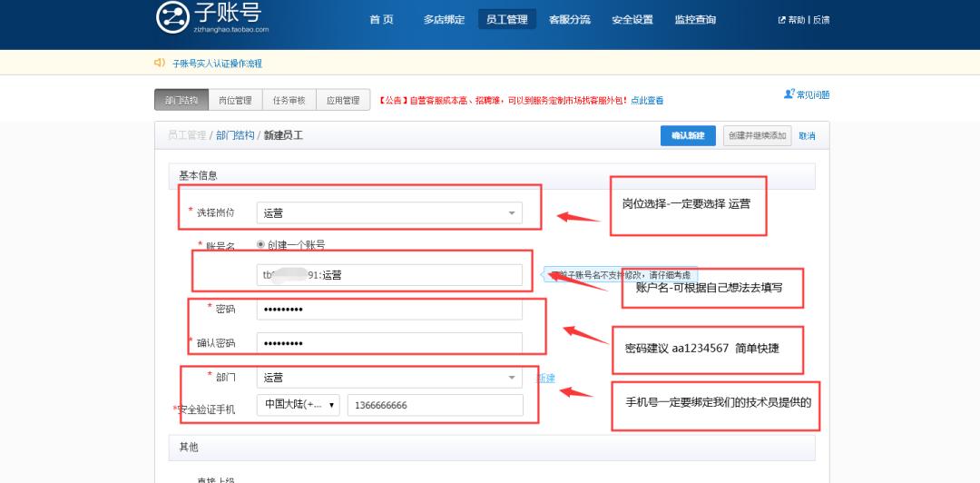Click the 取消 cancel link
The height and width of the screenshot is (483, 980).
pyautogui.click(x=807, y=136)
